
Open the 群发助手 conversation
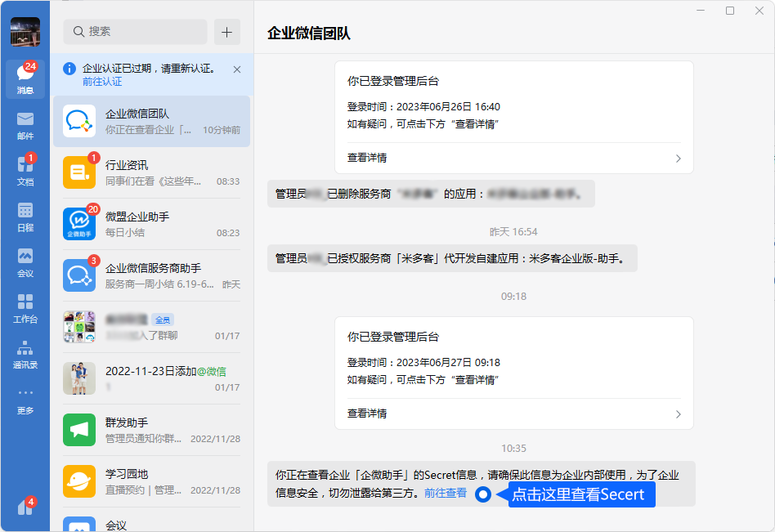point(151,430)
